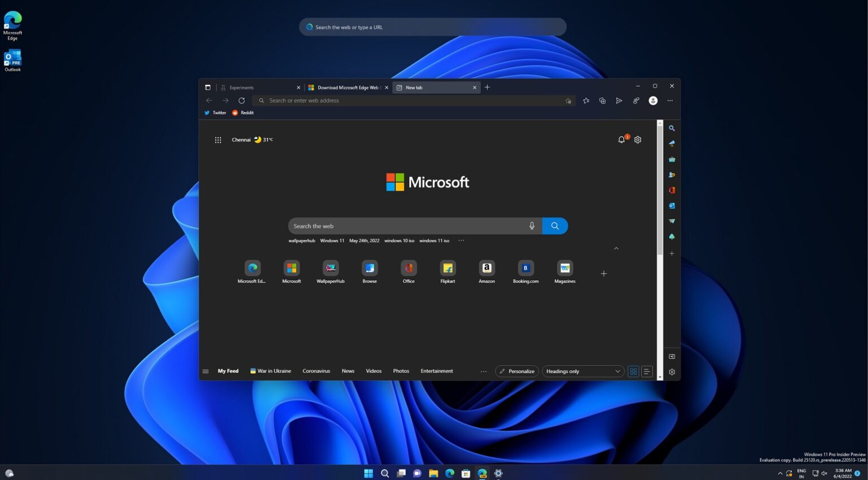The width and height of the screenshot is (868, 480).
Task: Toggle the browser profile account icon
Action: (x=653, y=100)
